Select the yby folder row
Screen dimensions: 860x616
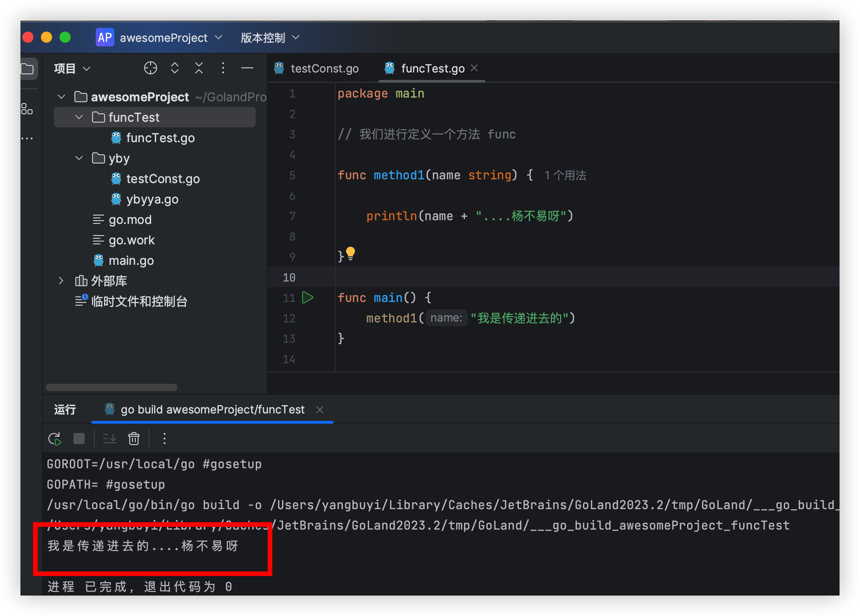[x=155, y=158]
